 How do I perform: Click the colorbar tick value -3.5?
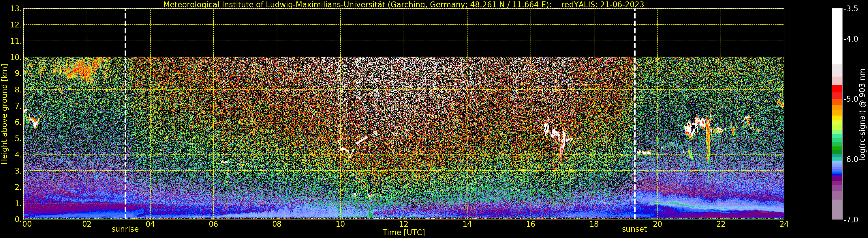[851, 9]
